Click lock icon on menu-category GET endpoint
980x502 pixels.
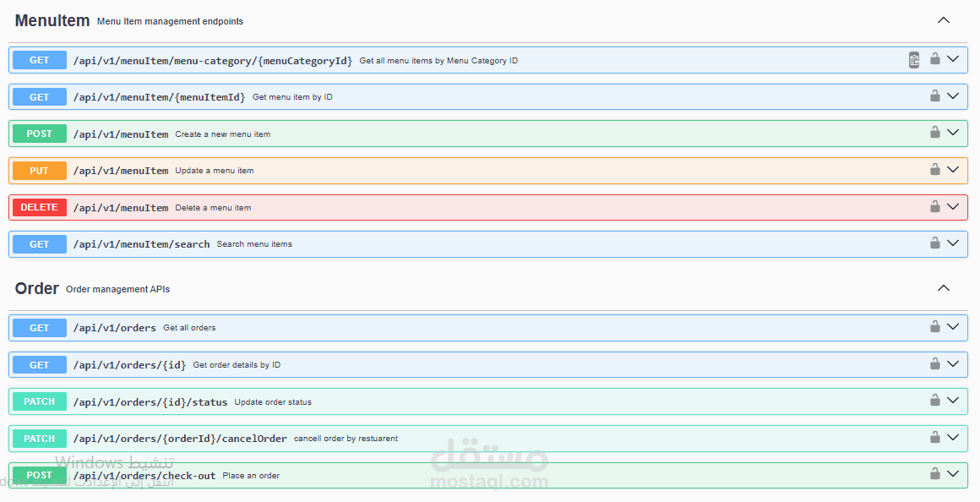(935, 59)
